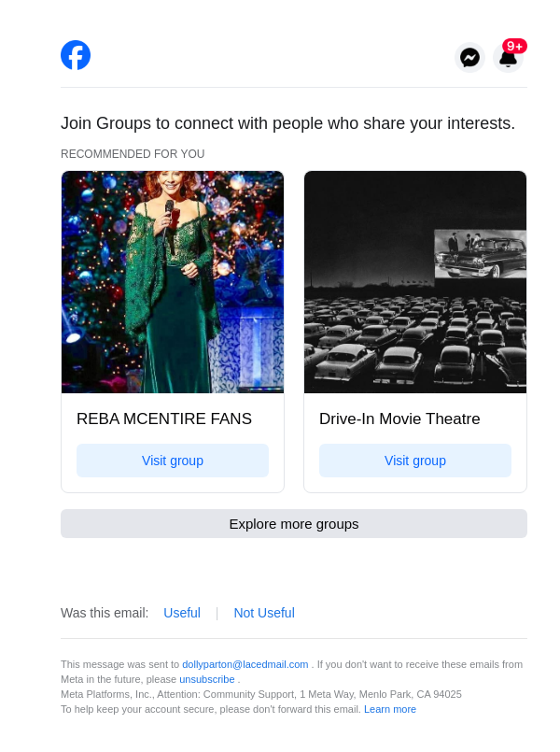Visit the Drive-In Movie Theatre group
Screen dimensions: 560x752
[415, 461]
